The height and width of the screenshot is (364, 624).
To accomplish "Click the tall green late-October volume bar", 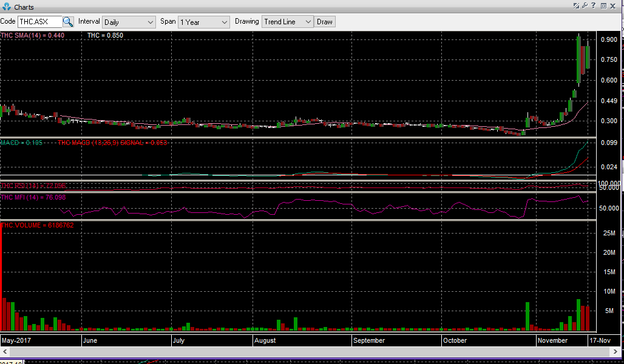I will [527, 317].
